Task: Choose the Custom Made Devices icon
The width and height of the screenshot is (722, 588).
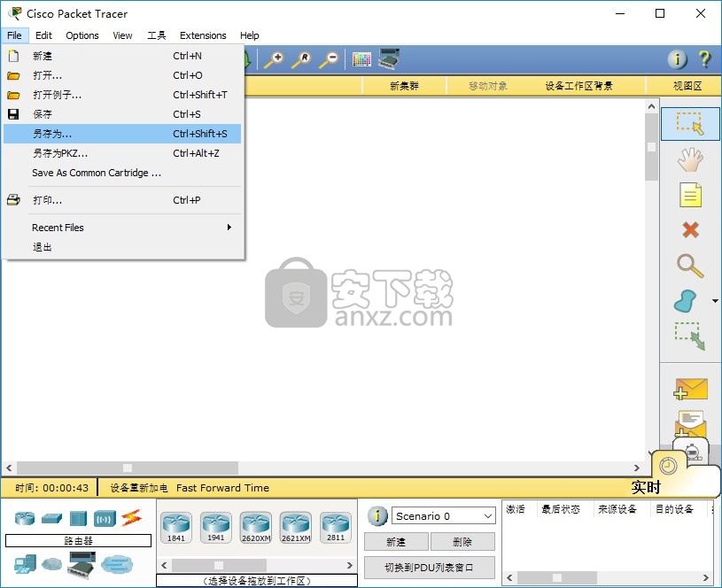Action: pos(82,565)
